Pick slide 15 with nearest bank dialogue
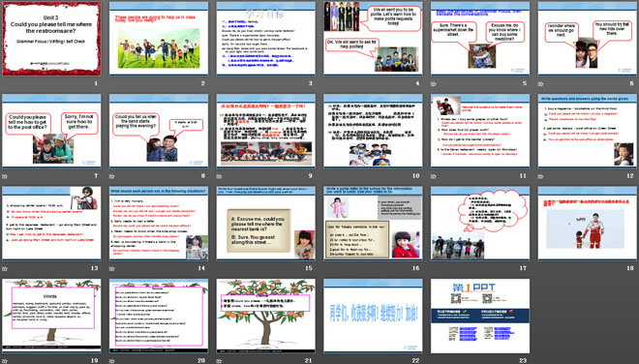Image resolution: width=639 pixels, height=364 pixels. (x=265, y=223)
